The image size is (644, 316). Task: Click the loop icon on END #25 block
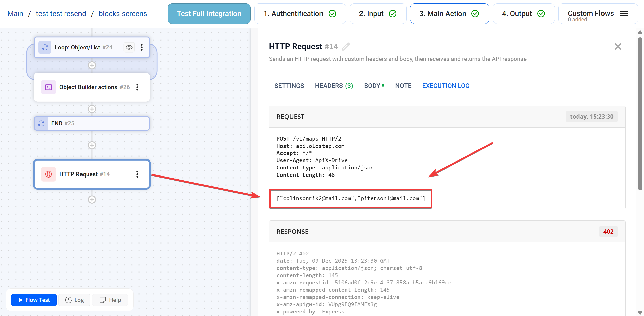tap(41, 123)
